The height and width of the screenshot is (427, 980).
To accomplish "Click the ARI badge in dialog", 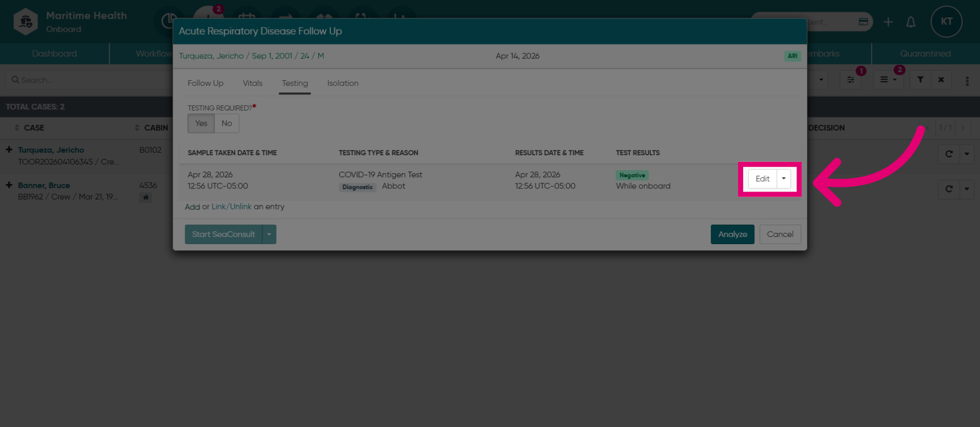I will pyautogui.click(x=792, y=56).
